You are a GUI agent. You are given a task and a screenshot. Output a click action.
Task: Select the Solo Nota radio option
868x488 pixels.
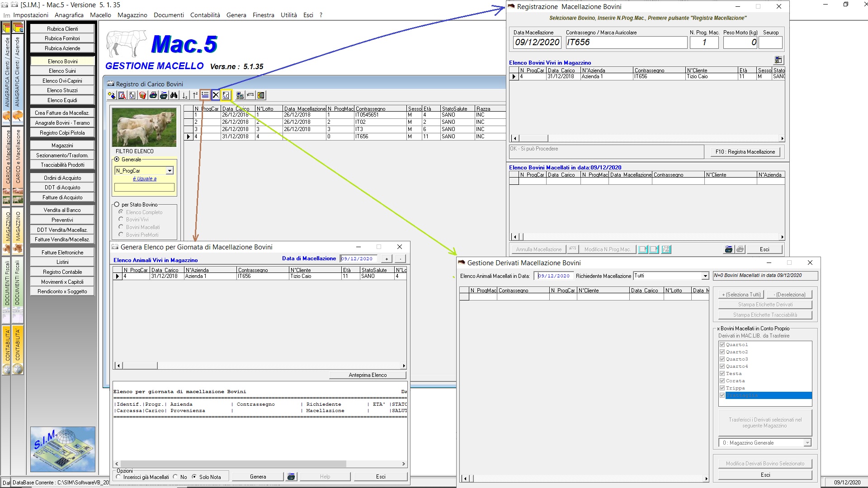pos(194,477)
